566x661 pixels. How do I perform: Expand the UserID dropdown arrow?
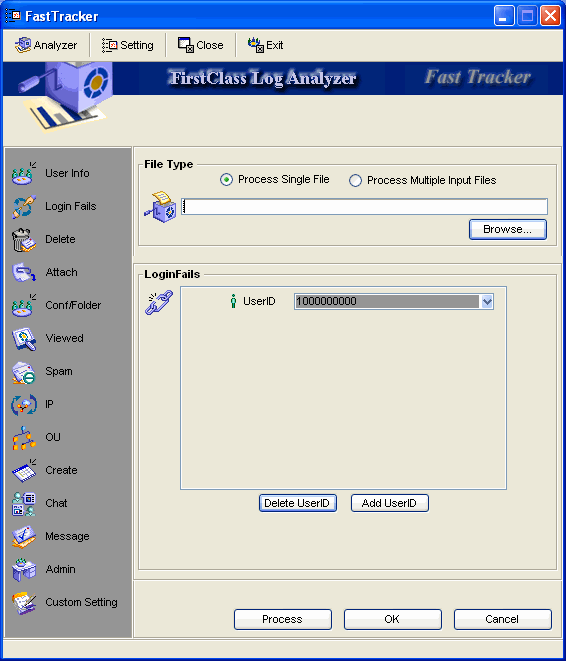click(x=487, y=301)
